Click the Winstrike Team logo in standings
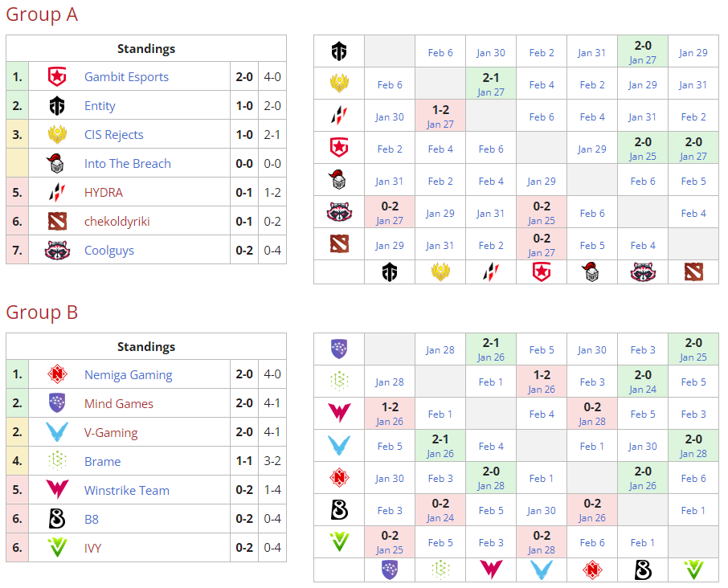This screenshot has width=728, height=588. coord(57,490)
